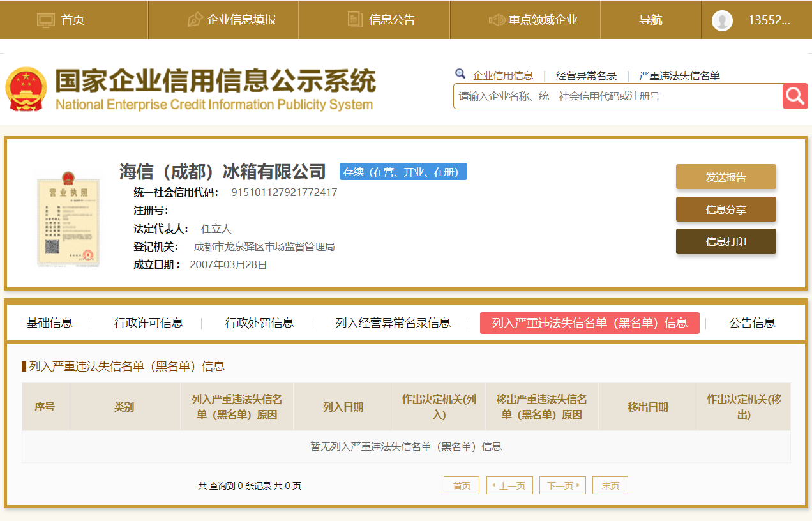Screen dimensions: 812x521
Task: Click the record count text 共 查询到 0 条记录
Action: pos(235,486)
